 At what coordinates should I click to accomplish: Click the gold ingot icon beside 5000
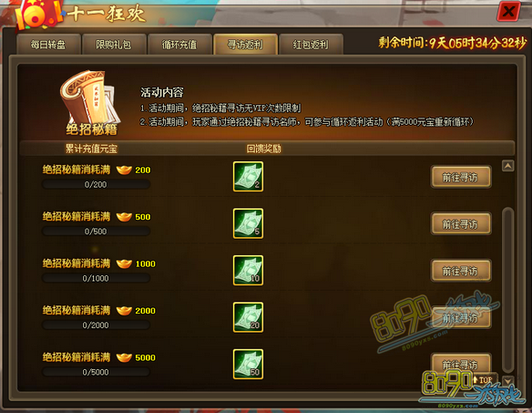click(124, 357)
